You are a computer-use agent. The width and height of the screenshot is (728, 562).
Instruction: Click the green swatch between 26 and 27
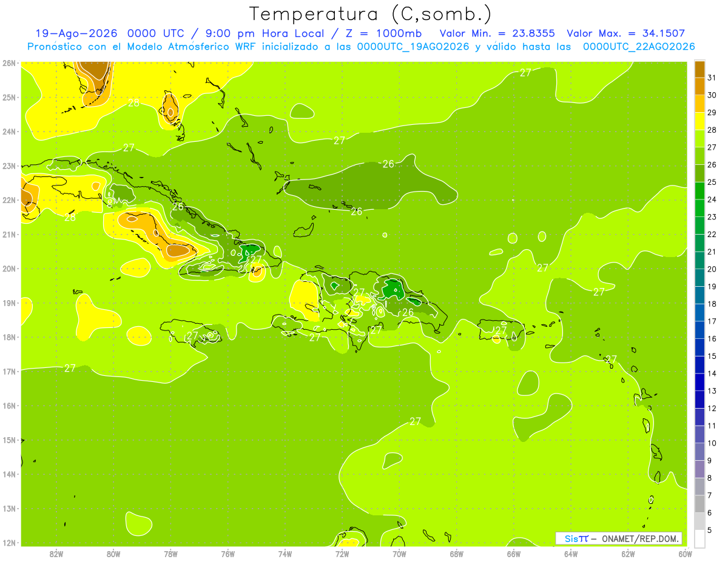pyautogui.click(x=699, y=156)
